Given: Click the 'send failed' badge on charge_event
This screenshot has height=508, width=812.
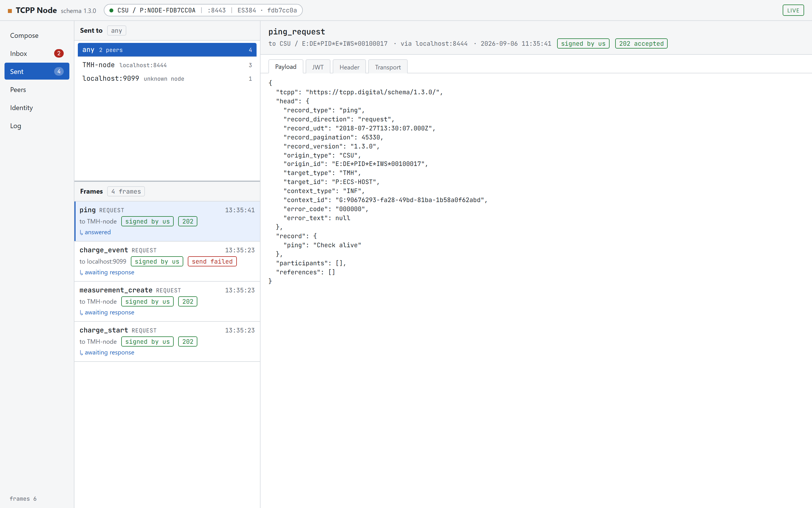Looking at the screenshot, I should click(212, 261).
